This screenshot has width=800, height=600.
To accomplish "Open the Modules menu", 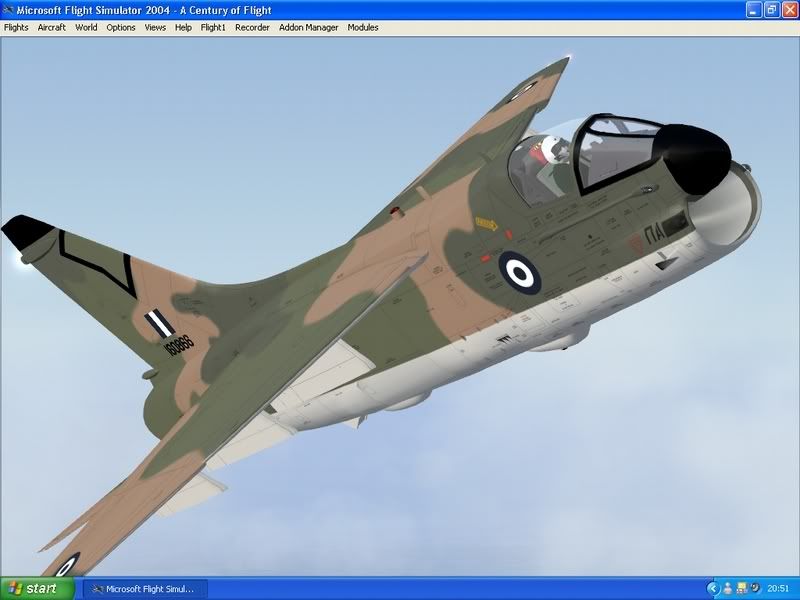I will coord(363,28).
